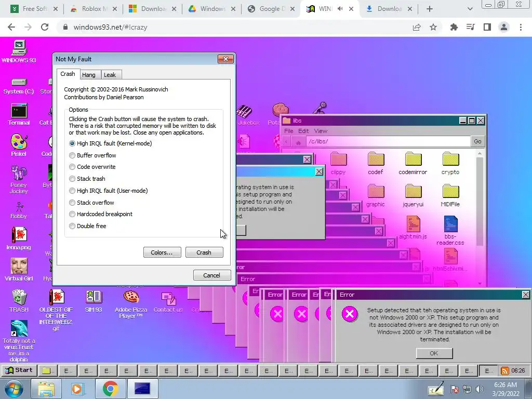Select High IRQL fault (User-mode) option
The height and width of the screenshot is (399, 532).
[x=72, y=191]
